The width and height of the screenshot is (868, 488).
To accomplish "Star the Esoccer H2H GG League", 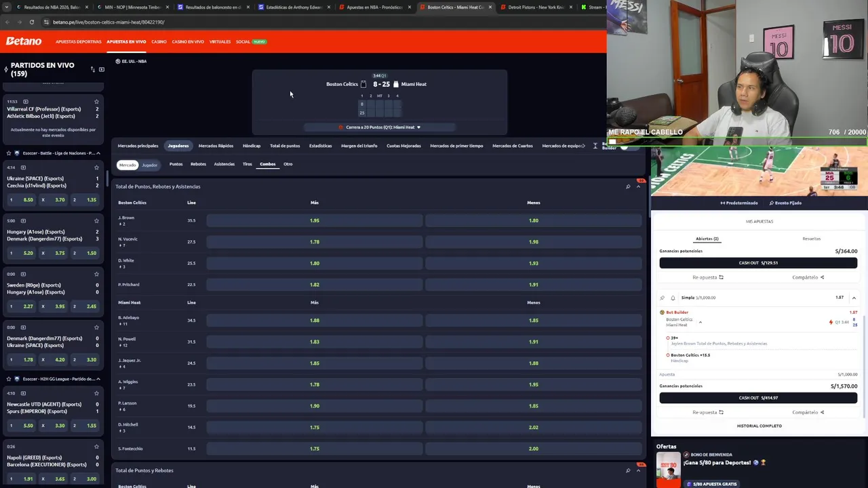I will (8, 379).
